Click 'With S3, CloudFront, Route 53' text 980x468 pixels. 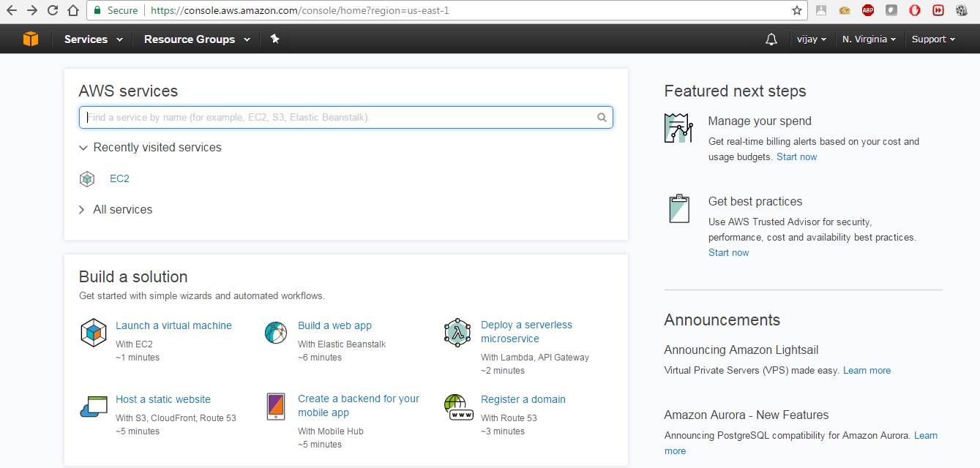[x=176, y=418]
